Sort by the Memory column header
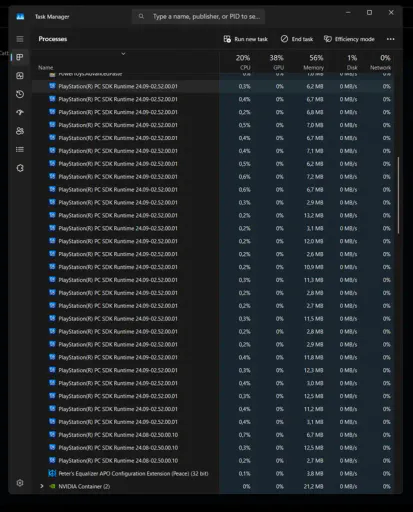The image size is (413, 512). coord(313,62)
